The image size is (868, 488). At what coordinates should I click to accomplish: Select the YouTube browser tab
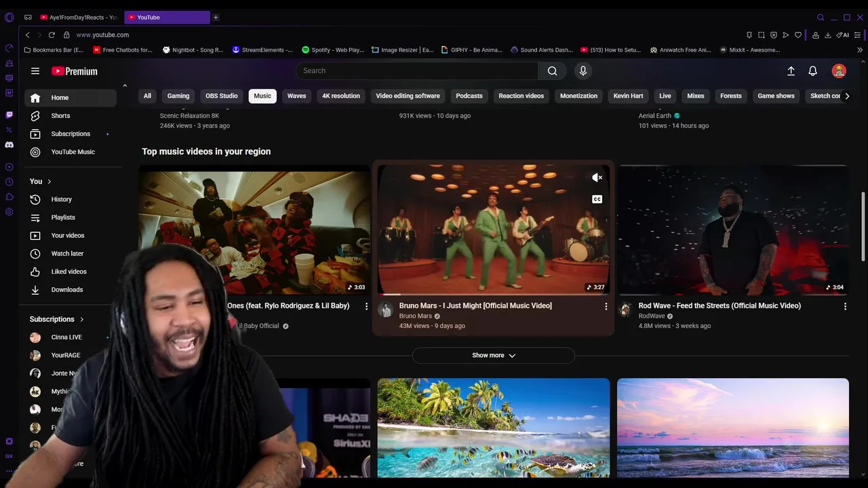(167, 17)
